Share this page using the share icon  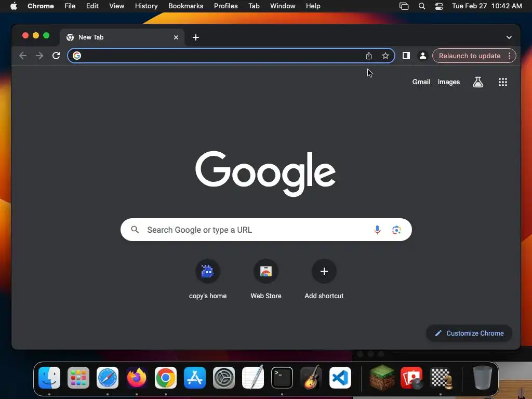369,56
